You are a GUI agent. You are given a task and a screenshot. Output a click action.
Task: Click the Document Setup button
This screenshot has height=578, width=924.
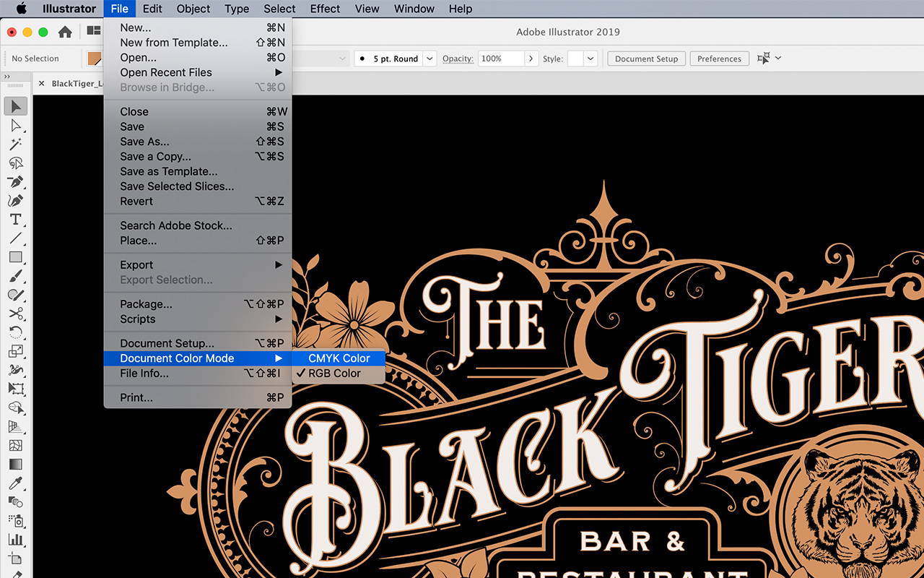646,59
